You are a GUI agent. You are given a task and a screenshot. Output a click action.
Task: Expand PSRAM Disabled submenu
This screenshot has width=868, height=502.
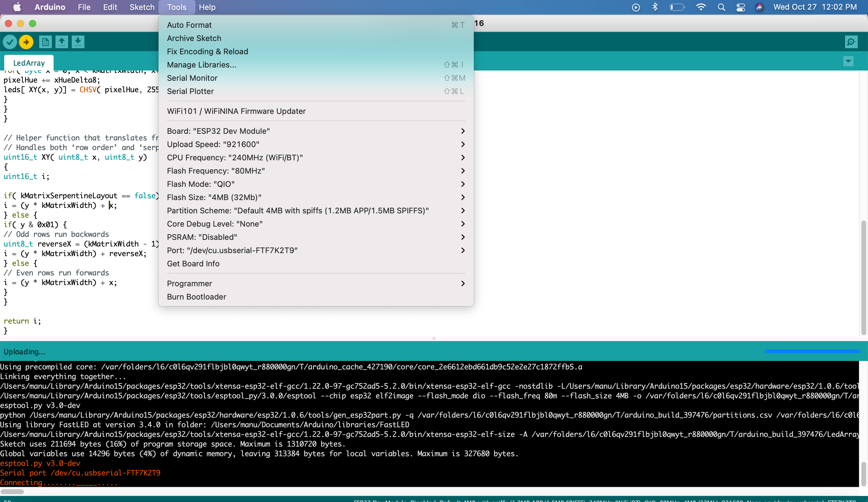[316, 237]
